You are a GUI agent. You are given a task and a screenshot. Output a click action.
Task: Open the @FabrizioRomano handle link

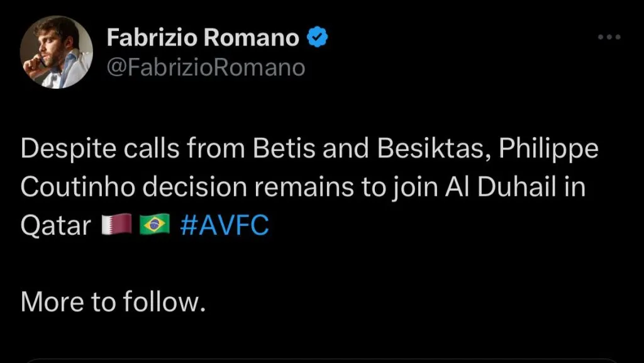pos(206,67)
